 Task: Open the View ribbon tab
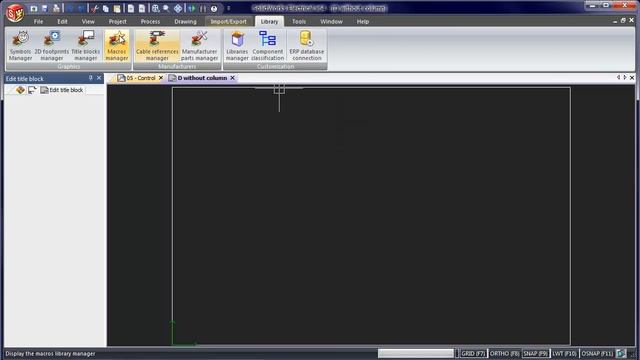pyautogui.click(x=88, y=21)
